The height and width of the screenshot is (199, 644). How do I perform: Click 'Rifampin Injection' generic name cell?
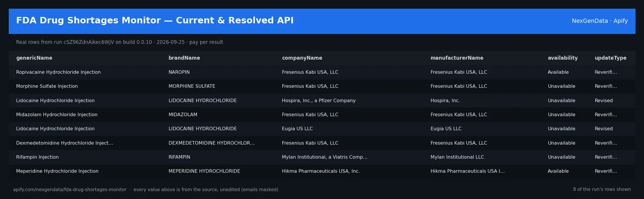click(37, 157)
